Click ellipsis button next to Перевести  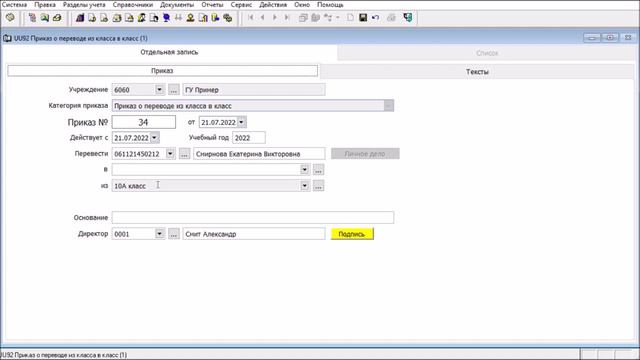[184, 154]
